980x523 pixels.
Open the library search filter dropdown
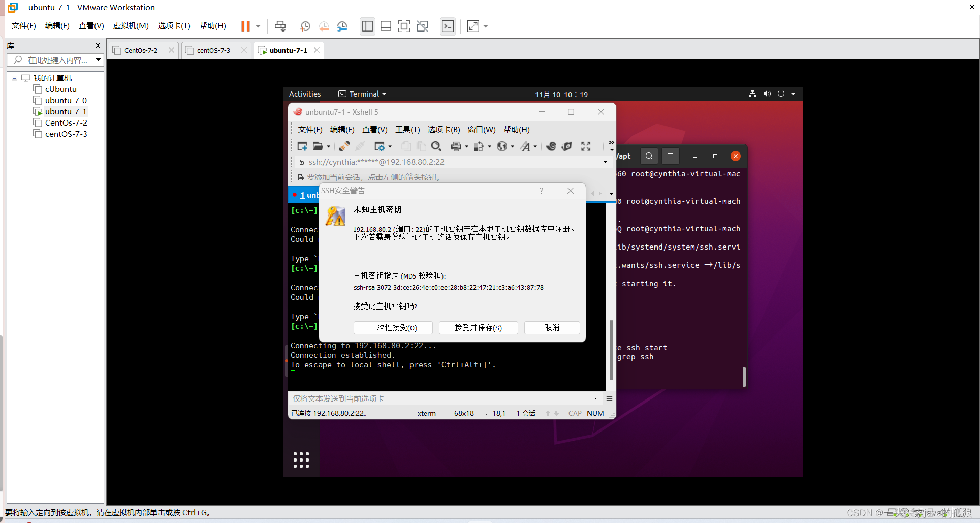(x=98, y=60)
